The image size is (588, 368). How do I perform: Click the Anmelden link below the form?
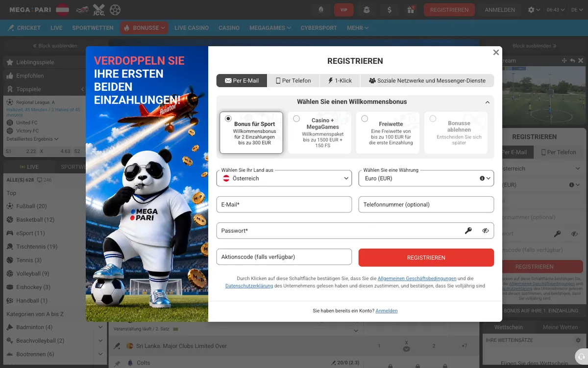pos(387,311)
